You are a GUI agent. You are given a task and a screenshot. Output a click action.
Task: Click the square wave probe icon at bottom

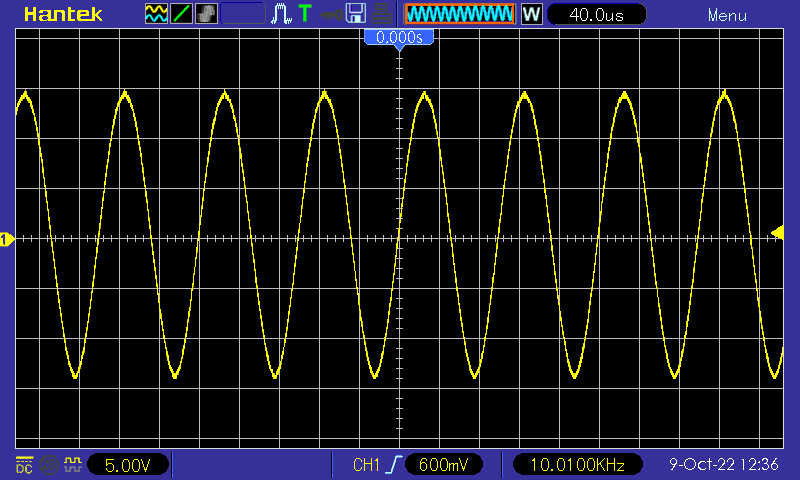72,465
